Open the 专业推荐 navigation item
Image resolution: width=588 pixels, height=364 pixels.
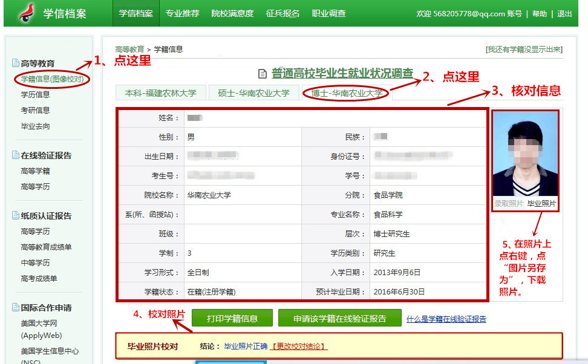point(182,13)
